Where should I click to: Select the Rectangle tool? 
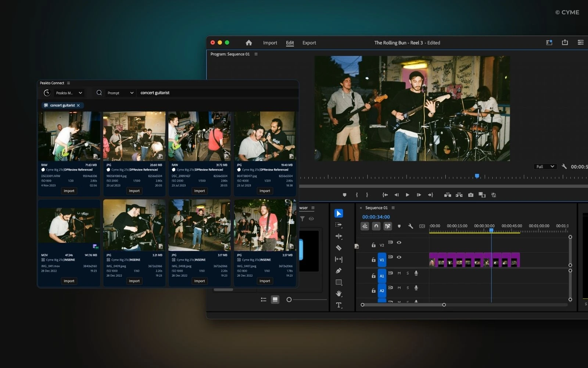[338, 282]
